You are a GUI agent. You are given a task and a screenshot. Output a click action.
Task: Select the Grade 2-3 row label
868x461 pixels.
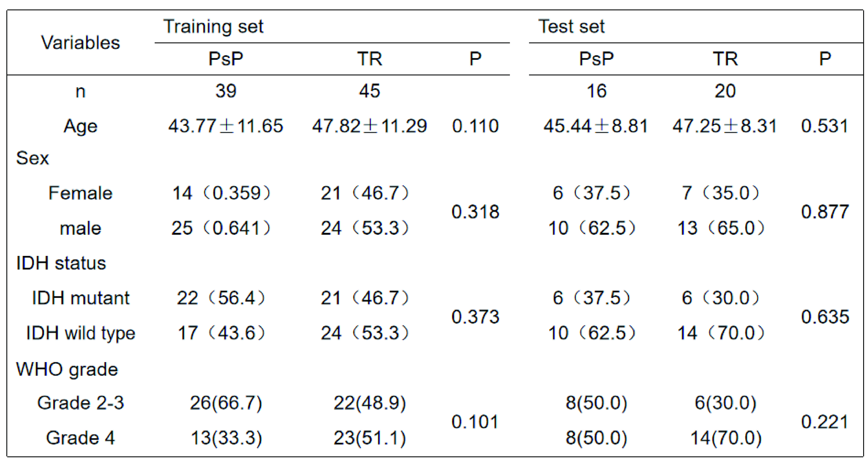81,403
